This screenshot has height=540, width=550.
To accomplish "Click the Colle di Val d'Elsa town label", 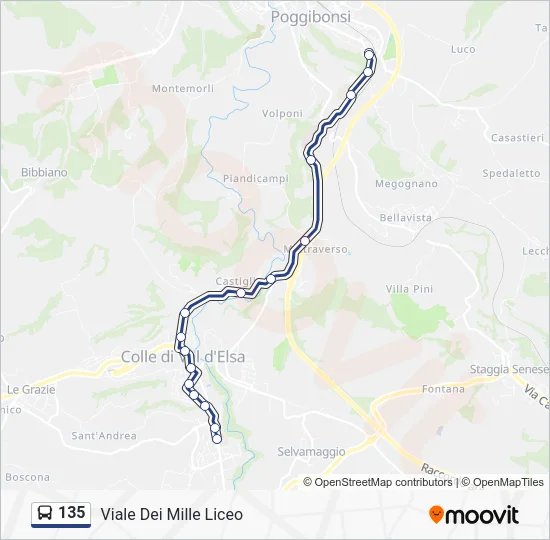I will tap(183, 357).
